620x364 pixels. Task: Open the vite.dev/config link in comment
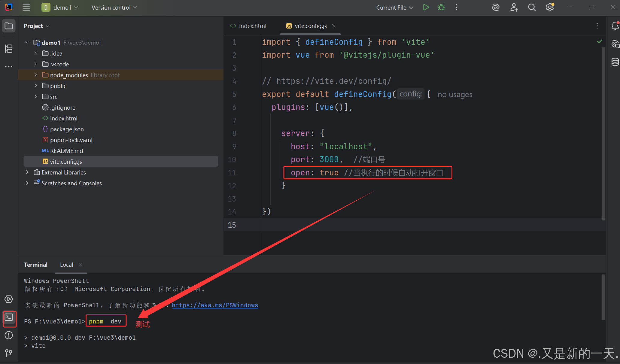click(x=334, y=81)
